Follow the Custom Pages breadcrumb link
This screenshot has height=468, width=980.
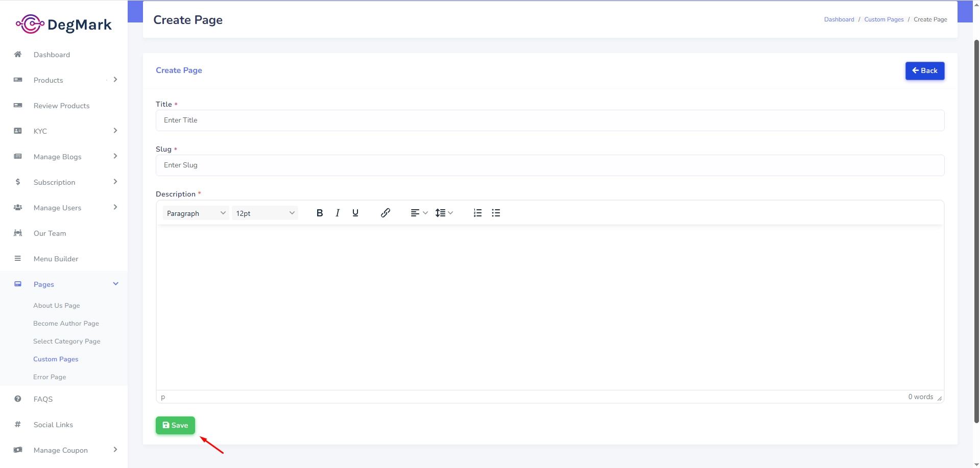click(884, 19)
